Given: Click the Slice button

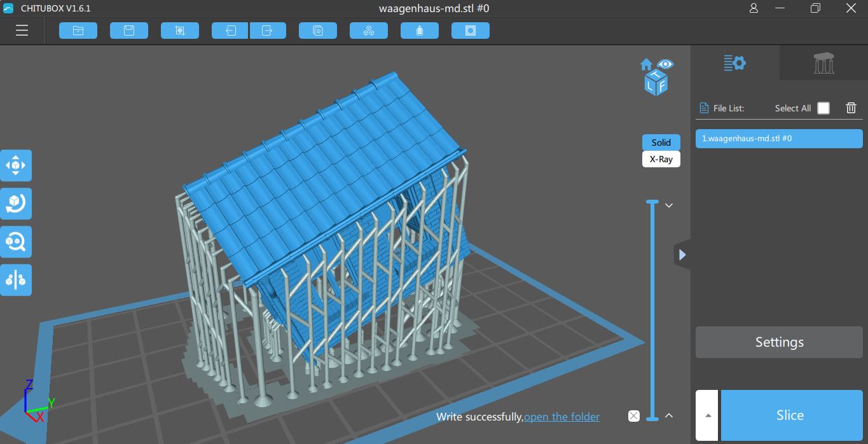Looking at the screenshot, I should [790, 415].
